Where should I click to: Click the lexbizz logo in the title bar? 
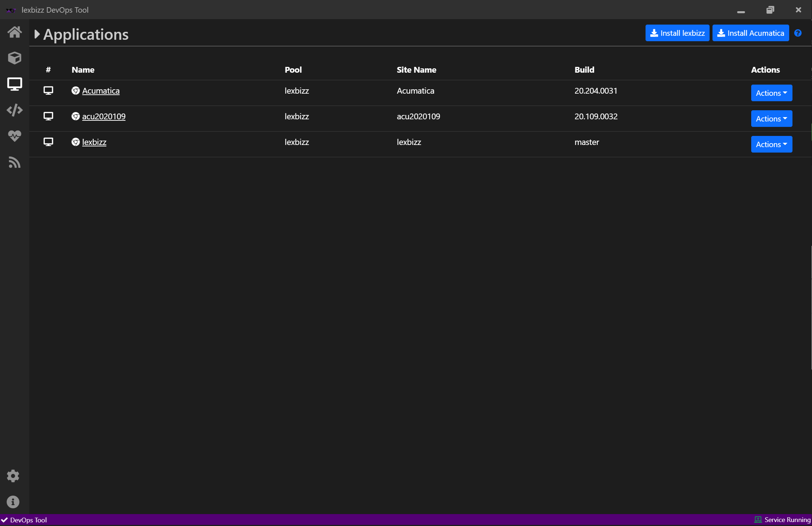tap(11, 10)
